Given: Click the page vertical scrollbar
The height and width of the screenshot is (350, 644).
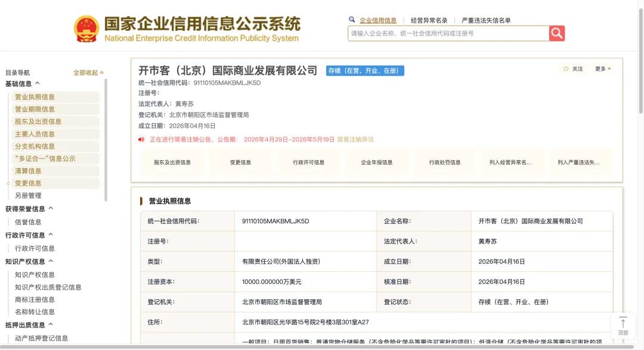Looking at the screenshot, I should point(640,61).
